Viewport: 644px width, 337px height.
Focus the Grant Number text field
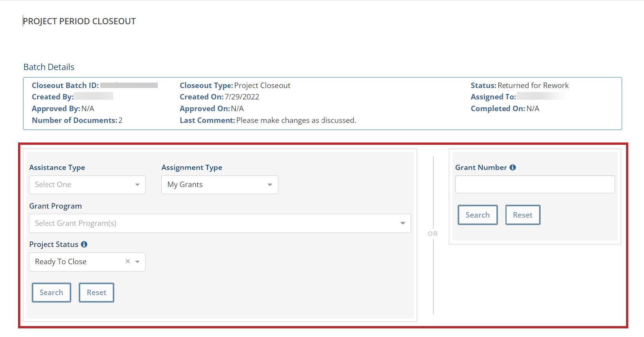(534, 184)
